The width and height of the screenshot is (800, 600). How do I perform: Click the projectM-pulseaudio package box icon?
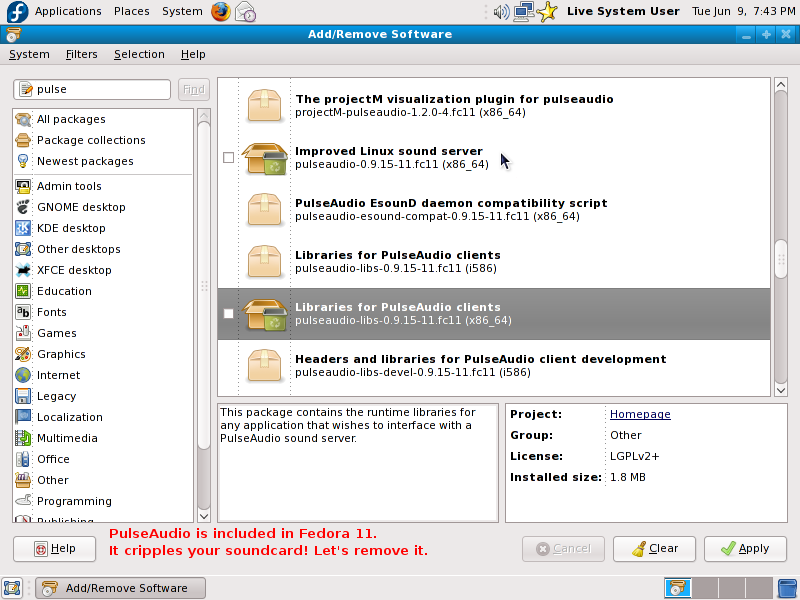(264, 106)
